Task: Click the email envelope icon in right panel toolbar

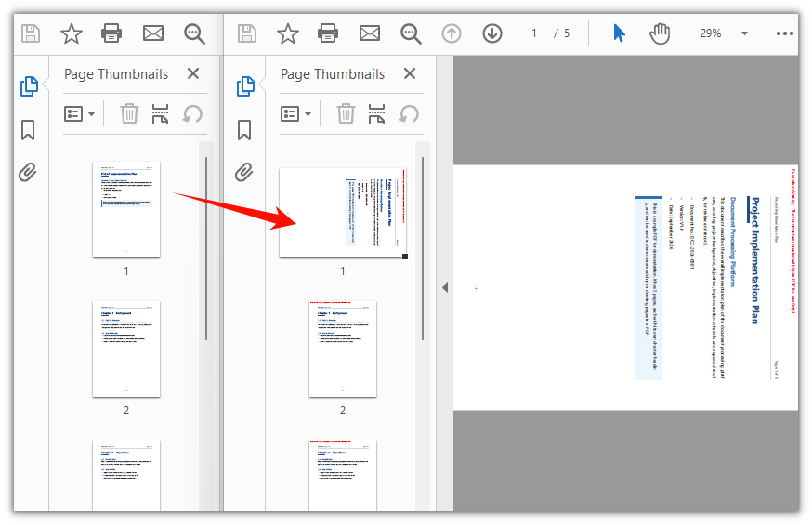Action: click(370, 33)
